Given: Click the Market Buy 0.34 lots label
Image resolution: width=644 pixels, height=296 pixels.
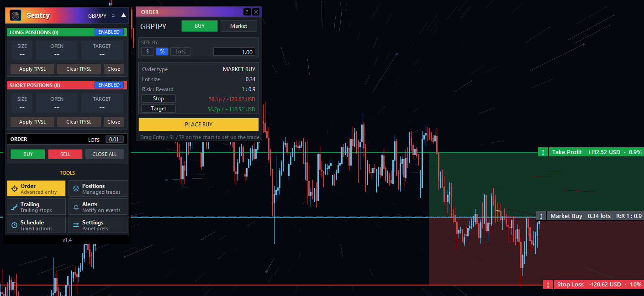Looking at the screenshot, I should [x=595, y=216].
